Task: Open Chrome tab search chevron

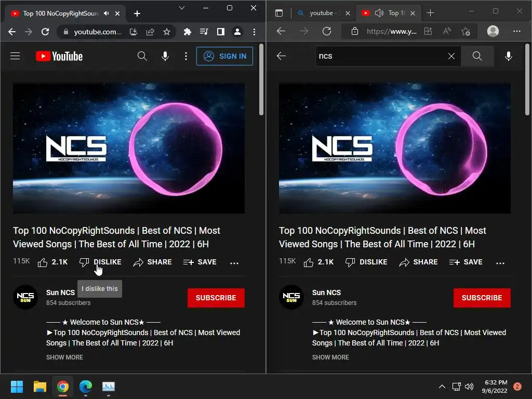Action: (x=182, y=8)
